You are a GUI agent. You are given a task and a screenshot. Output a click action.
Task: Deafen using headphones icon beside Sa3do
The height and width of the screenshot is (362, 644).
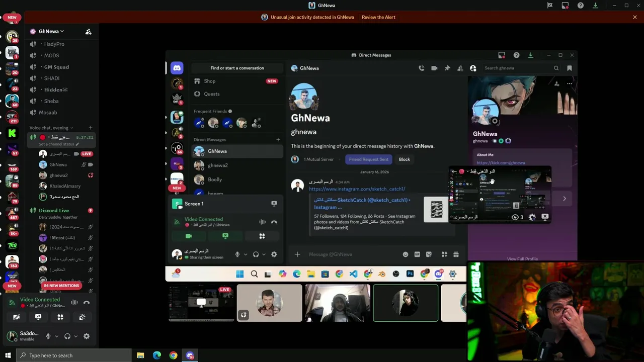(x=67, y=336)
